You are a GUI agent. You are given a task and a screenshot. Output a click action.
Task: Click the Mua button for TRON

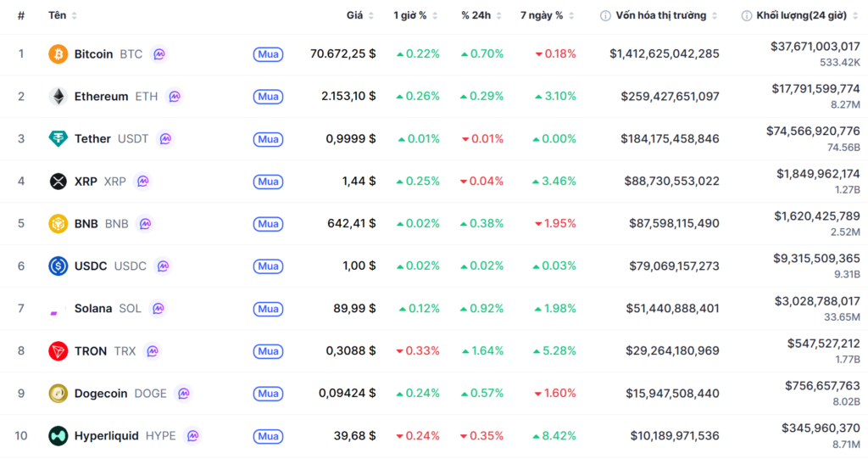269,351
